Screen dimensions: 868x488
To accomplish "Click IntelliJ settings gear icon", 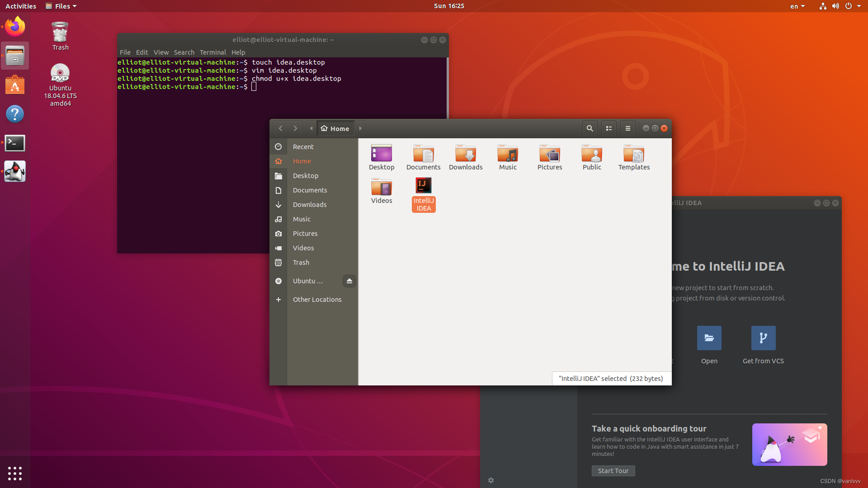I will point(491,480).
